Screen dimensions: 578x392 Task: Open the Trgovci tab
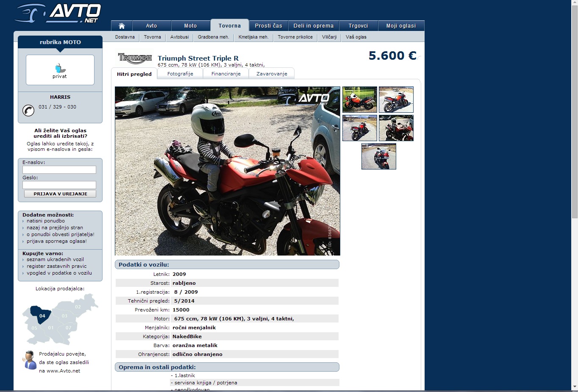point(358,26)
